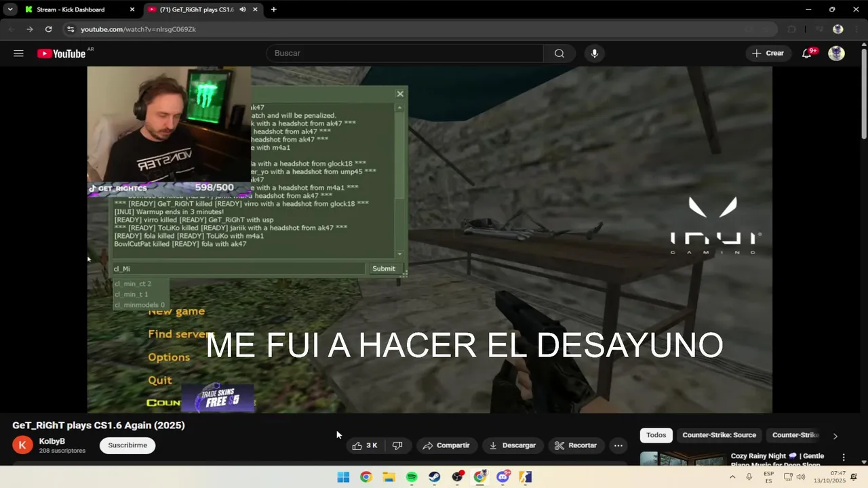This screenshot has width=868, height=488.
Task: Click New game in game menu
Action: click(x=176, y=311)
